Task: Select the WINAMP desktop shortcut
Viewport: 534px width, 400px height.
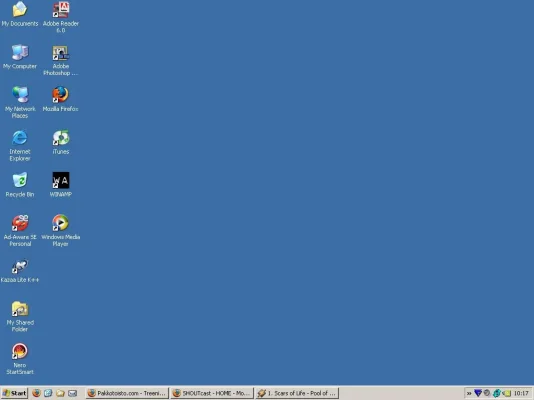Action: tap(61, 185)
